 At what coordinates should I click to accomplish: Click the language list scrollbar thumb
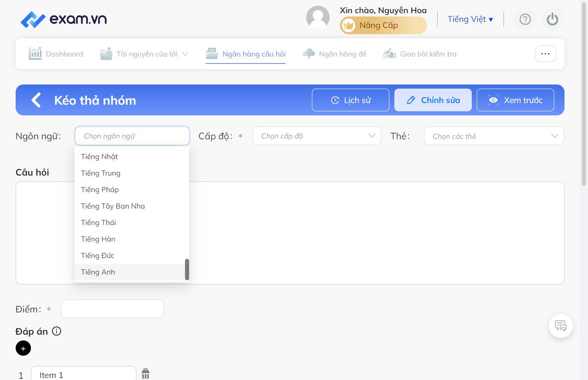click(x=187, y=270)
